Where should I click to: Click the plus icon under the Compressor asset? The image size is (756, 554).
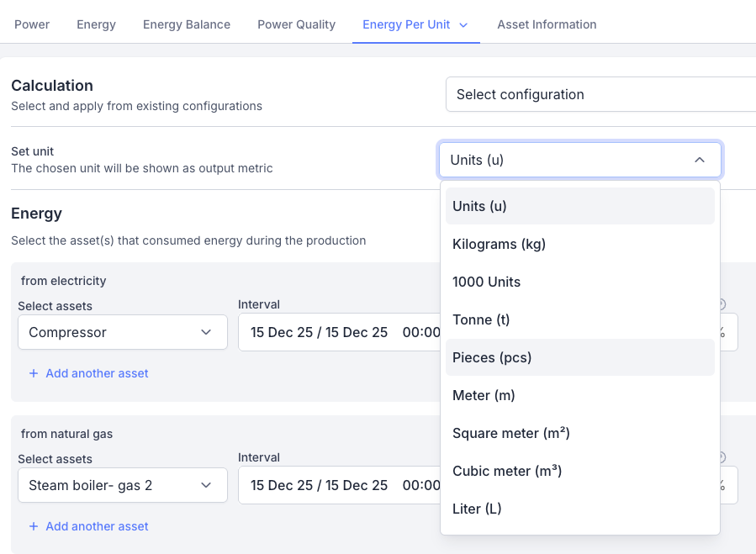[x=34, y=373]
